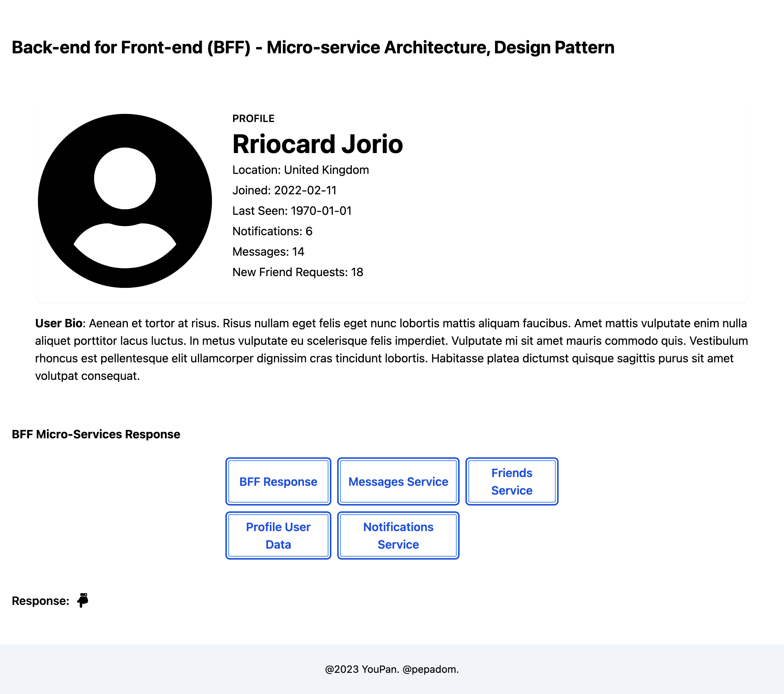Click the BFF Micro-Services Response heading
This screenshot has width=784, height=694.
(x=96, y=434)
